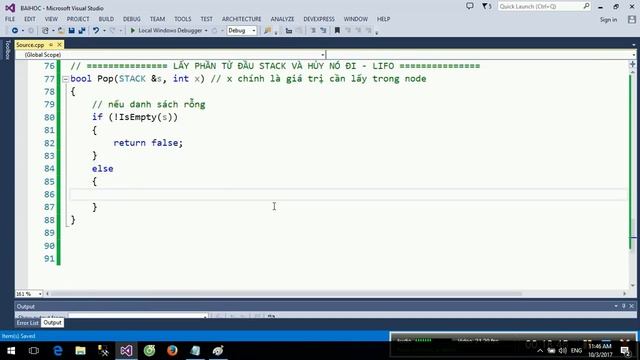
Task: Open the TEST menu
Action: [207, 19]
